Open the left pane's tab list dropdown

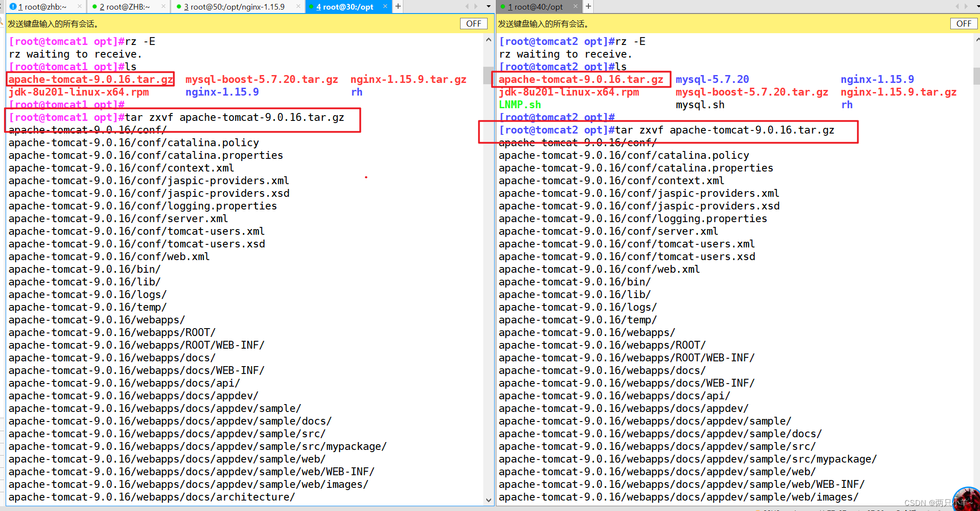[x=488, y=6]
